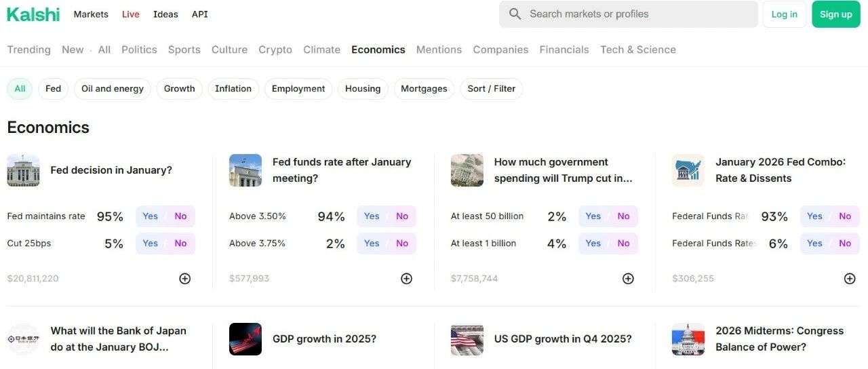Click plus icon on government spending card
This screenshot has height=369, width=868.
click(628, 278)
